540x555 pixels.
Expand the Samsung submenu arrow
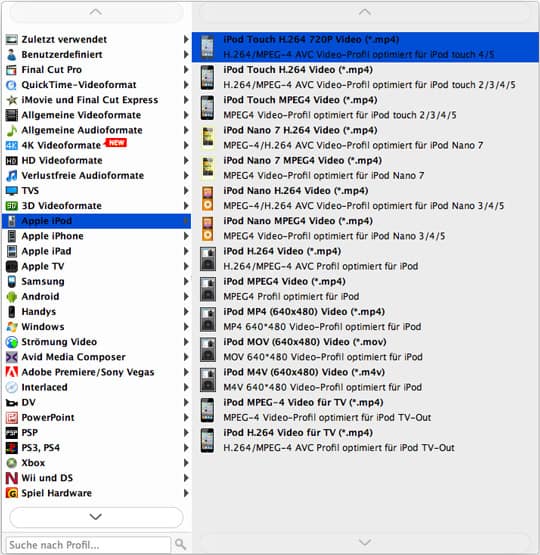coord(186,282)
